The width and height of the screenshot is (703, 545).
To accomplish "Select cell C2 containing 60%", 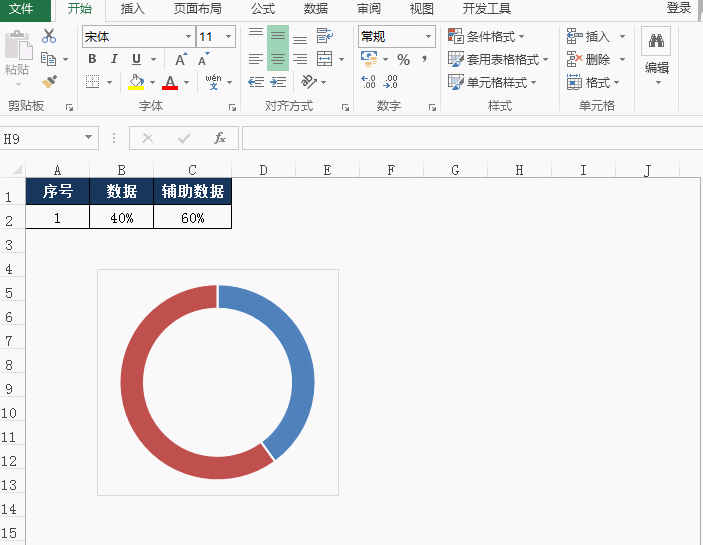I will [193, 217].
